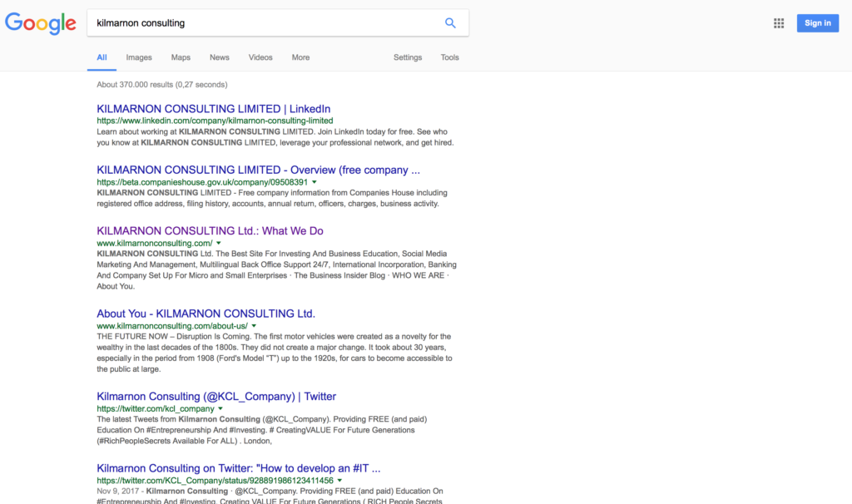Open the Google apps grid icon
Image resolution: width=852 pixels, height=504 pixels.
(779, 22)
